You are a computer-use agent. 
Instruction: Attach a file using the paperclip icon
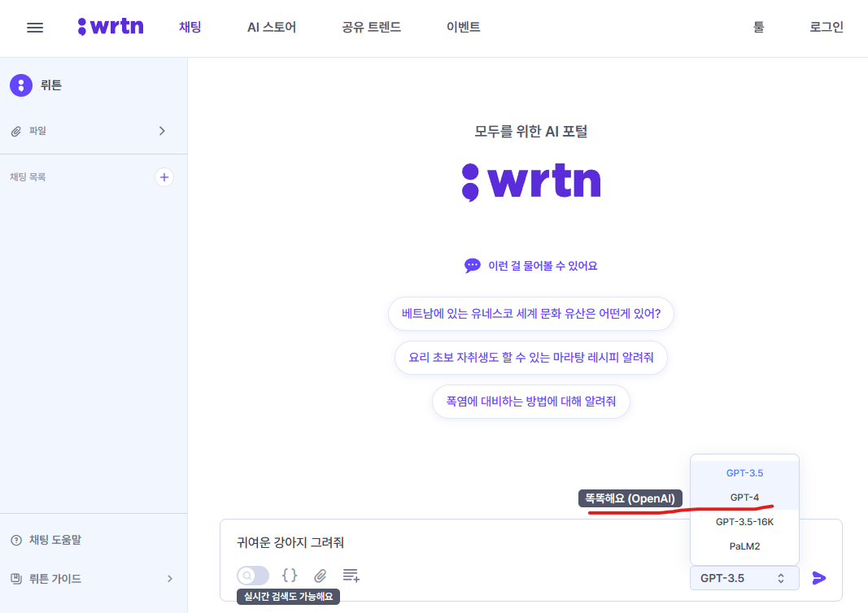320,575
